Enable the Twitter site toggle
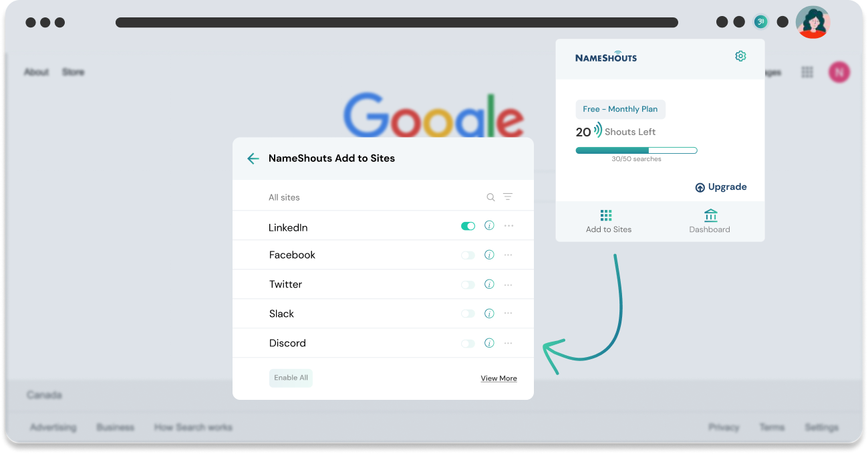Image resolution: width=868 pixels, height=454 pixels. coord(468,285)
